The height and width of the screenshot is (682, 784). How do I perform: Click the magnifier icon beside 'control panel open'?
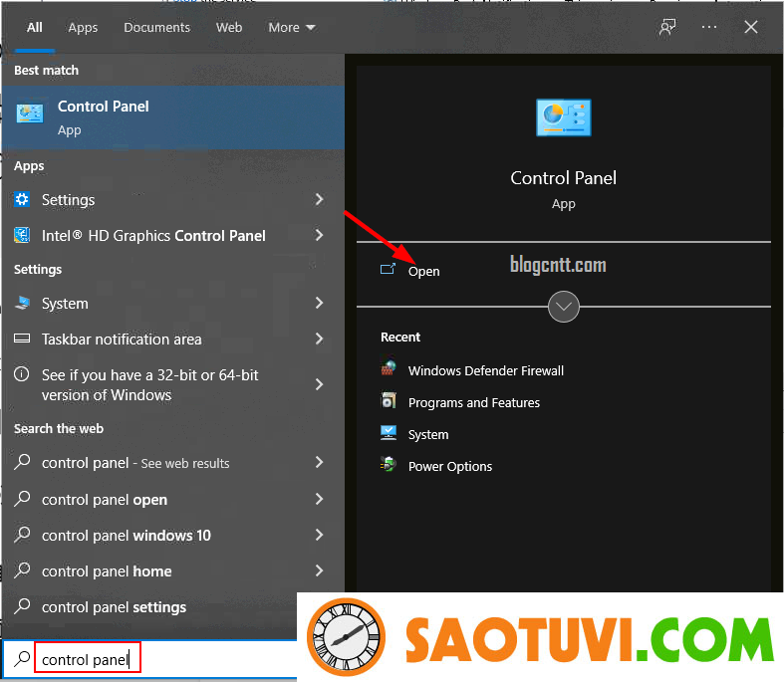(x=22, y=499)
